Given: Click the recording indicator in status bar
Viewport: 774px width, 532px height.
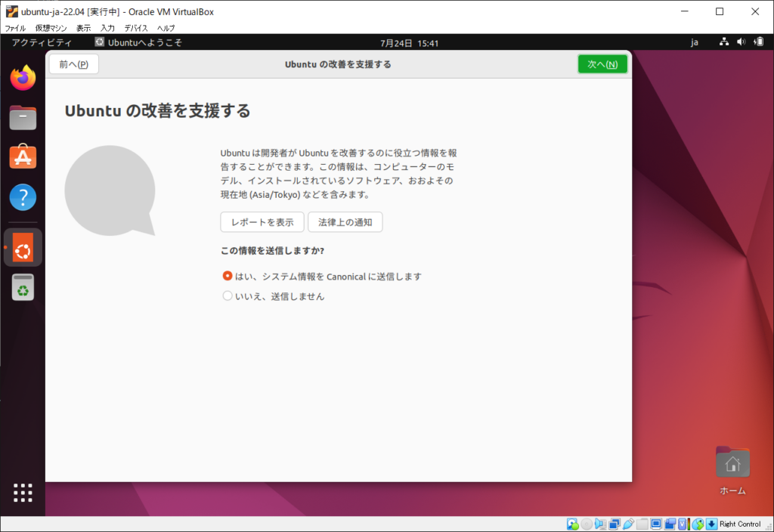Looking at the screenshot, I should point(670,524).
